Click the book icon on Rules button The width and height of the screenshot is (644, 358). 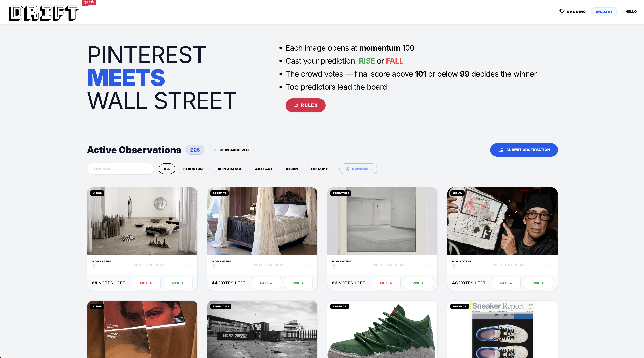[x=296, y=105]
